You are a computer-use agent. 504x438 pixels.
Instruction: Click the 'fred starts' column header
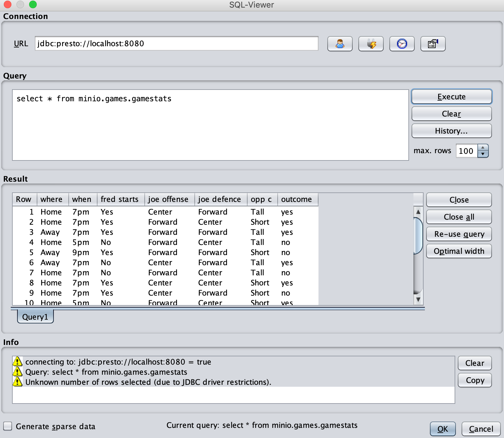[120, 199]
